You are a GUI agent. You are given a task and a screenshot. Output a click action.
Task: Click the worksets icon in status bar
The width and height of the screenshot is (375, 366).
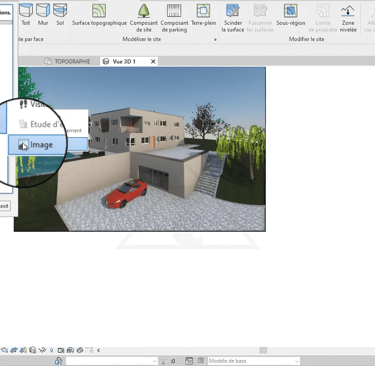point(59,361)
